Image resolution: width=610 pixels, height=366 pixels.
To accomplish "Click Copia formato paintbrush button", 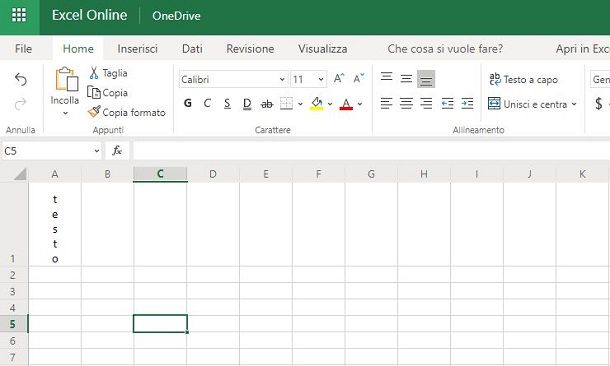I will click(x=126, y=112).
